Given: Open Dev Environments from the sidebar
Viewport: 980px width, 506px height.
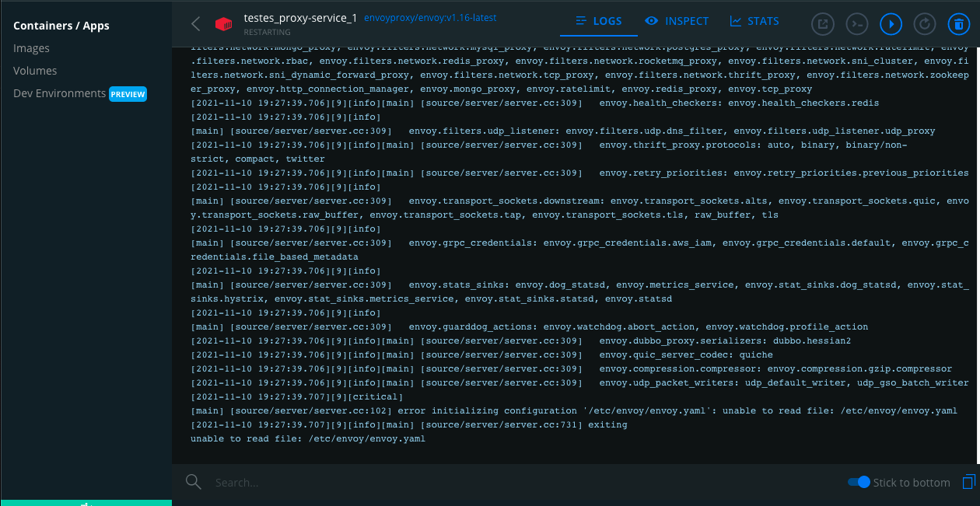Looking at the screenshot, I should (x=59, y=93).
